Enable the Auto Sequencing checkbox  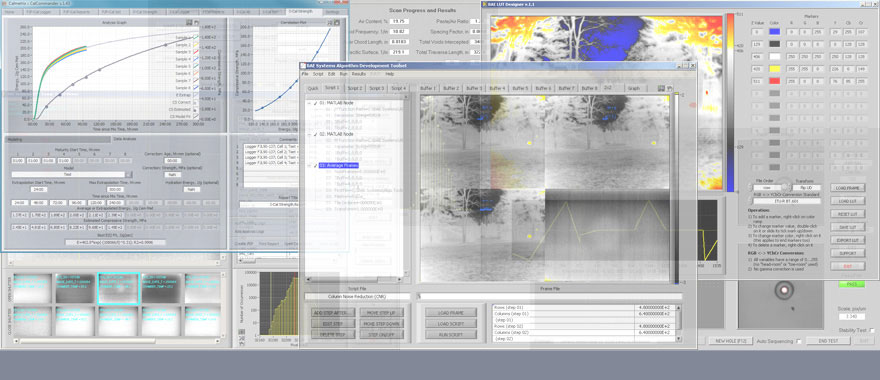point(799,341)
